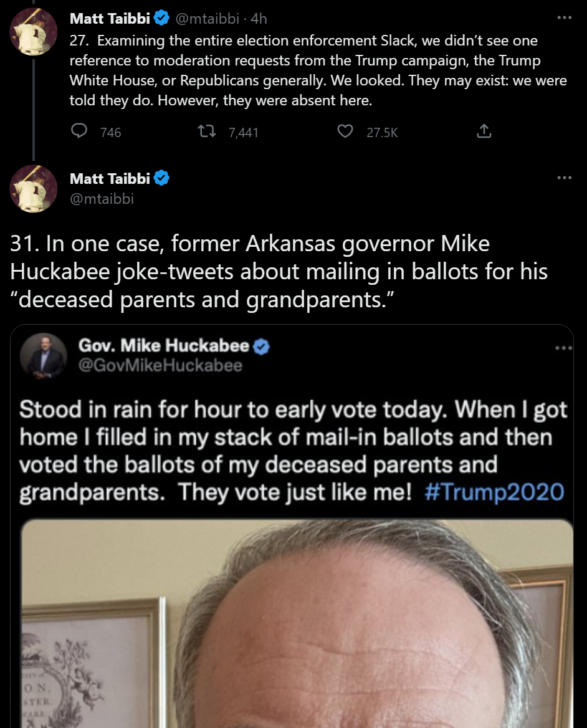The height and width of the screenshot is (728, 587).
Task: Click the reply icon on tweet 27
Action: (x=79, y=132)
